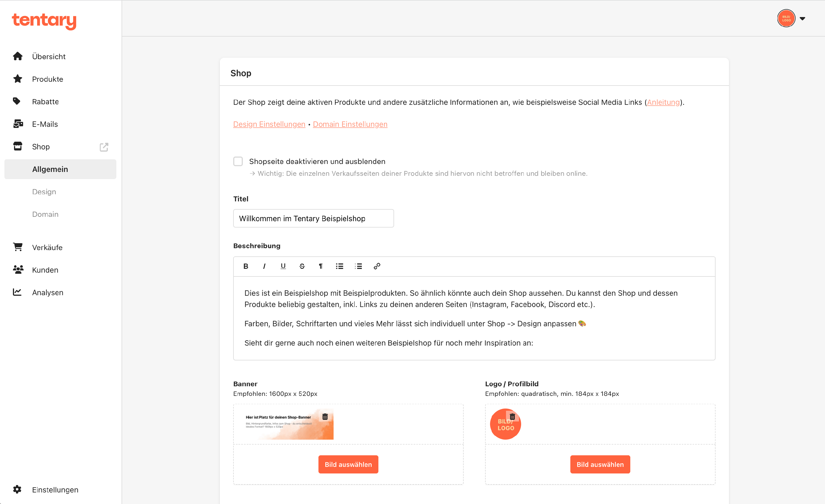Open the account dropdown arrow
Screen dimensions: 825x504
tap(802, 18)
